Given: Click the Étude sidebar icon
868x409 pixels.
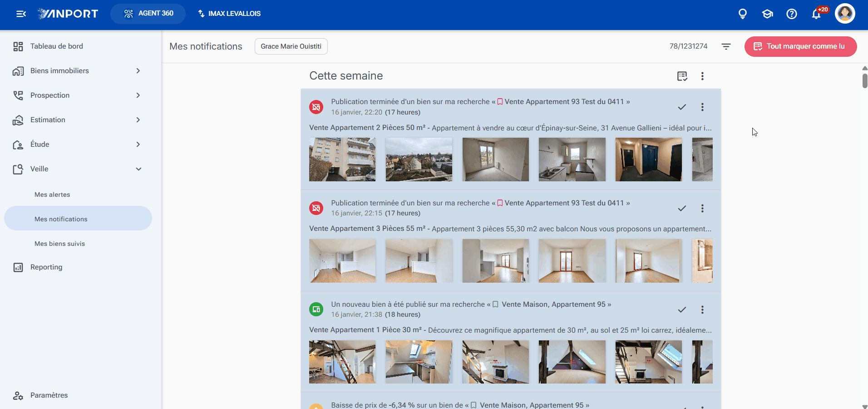Looking at the screenshot, I should click(18, 145).
